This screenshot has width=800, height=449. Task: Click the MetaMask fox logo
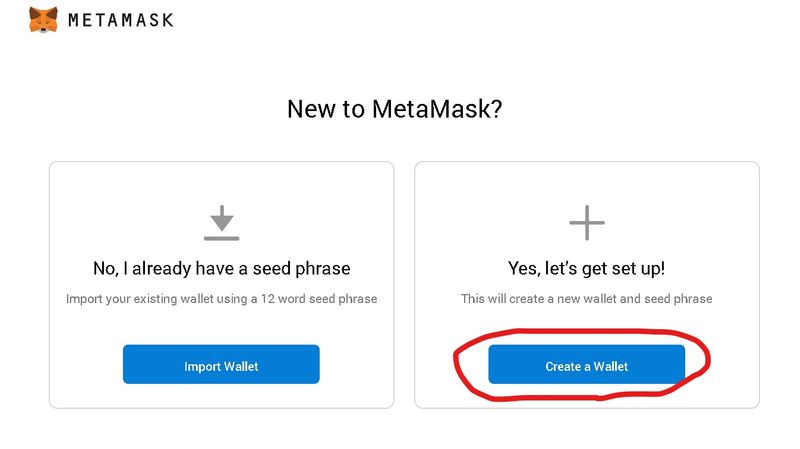[x=42, y=19]
